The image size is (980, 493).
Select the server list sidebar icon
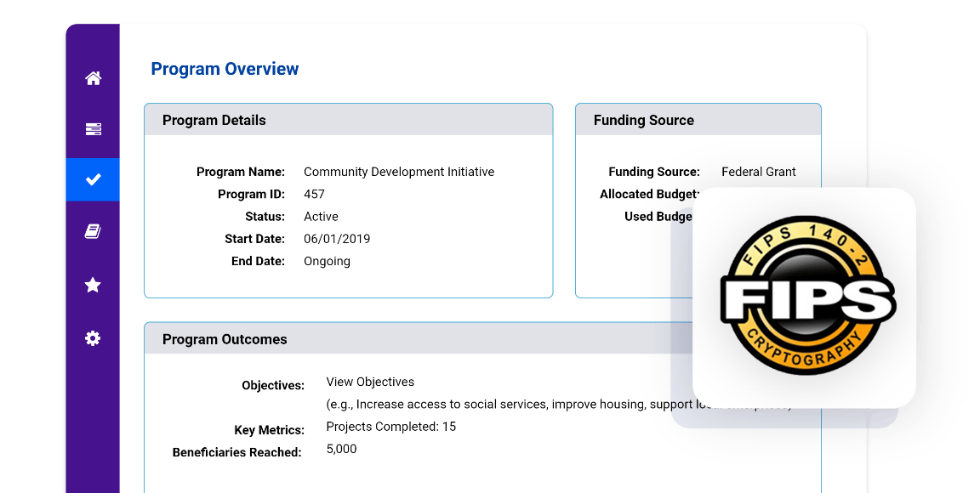(93, 129)
